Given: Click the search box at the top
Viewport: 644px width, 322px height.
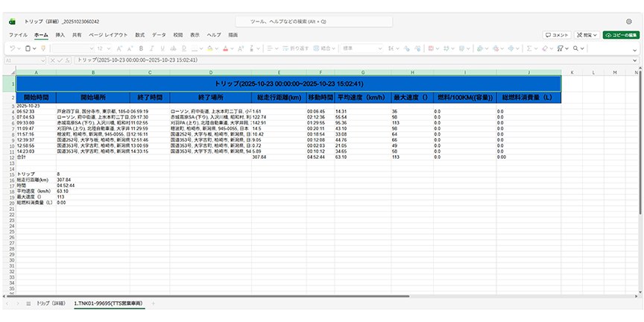Looking at the screenshot, I should pos(322,22).
